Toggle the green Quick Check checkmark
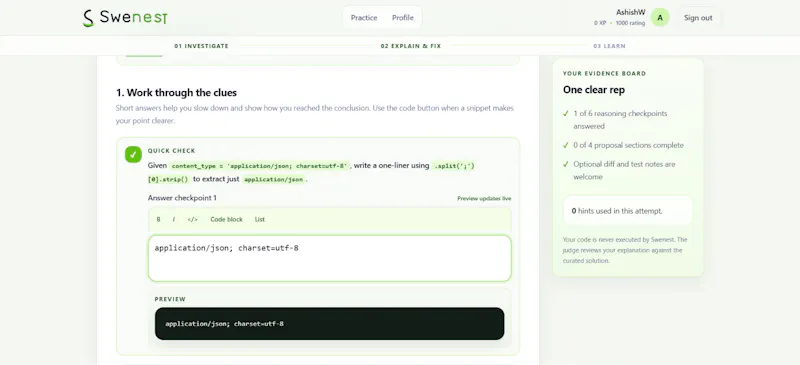 133,155
